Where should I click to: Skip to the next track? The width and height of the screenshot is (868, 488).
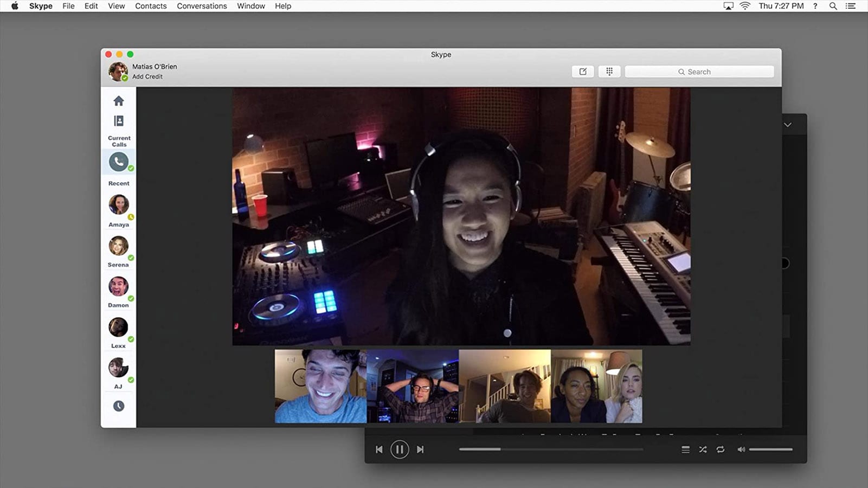[x=420, y=450]
